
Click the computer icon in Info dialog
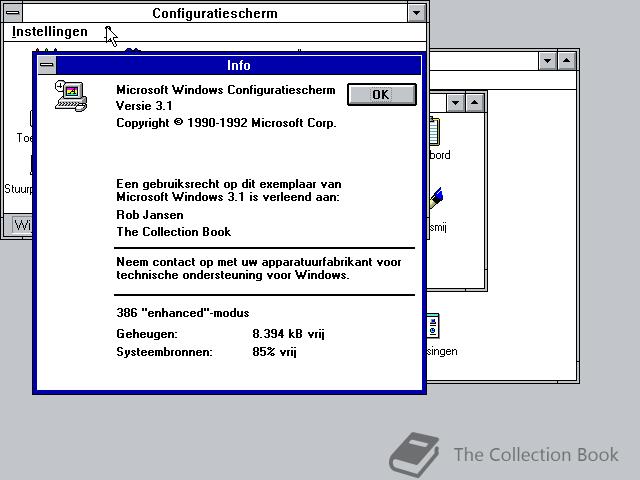71,96
